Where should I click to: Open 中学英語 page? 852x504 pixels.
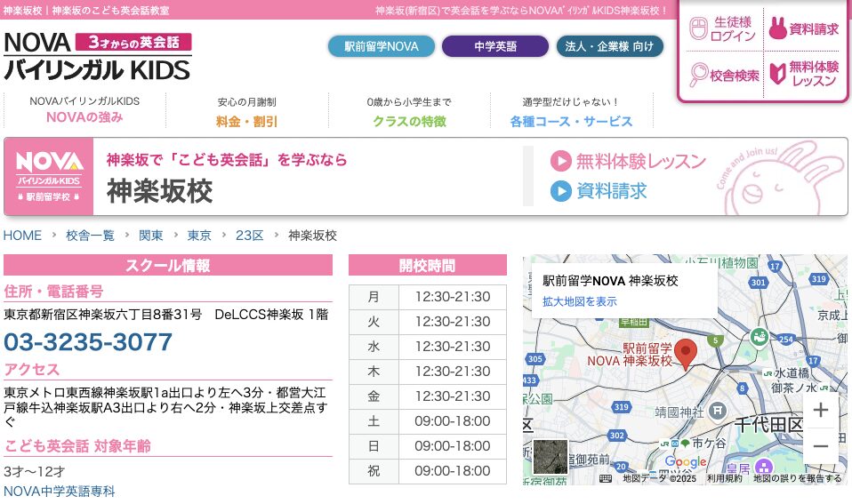pyautogui.click(x=495, y=47)
